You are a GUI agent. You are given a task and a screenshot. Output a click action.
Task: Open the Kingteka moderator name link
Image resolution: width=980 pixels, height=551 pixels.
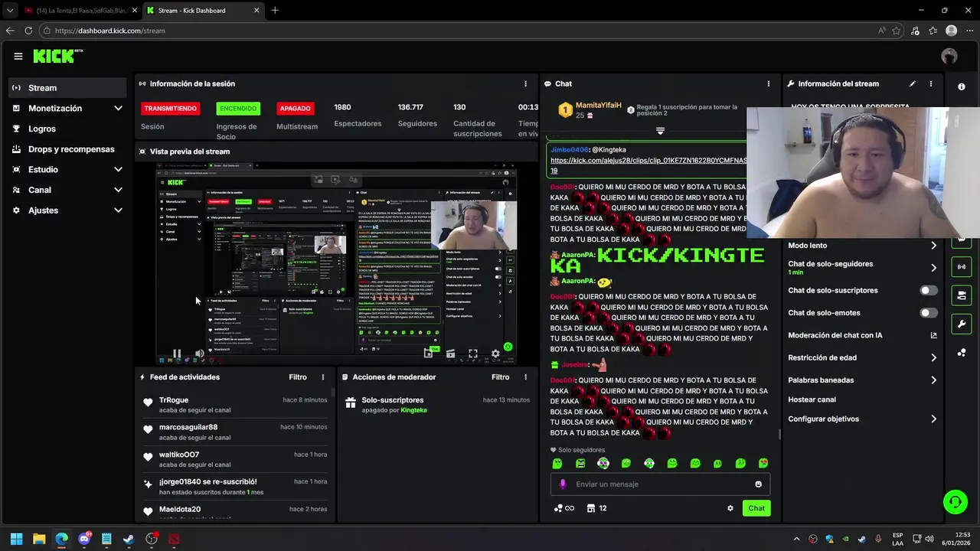[413, 410]
